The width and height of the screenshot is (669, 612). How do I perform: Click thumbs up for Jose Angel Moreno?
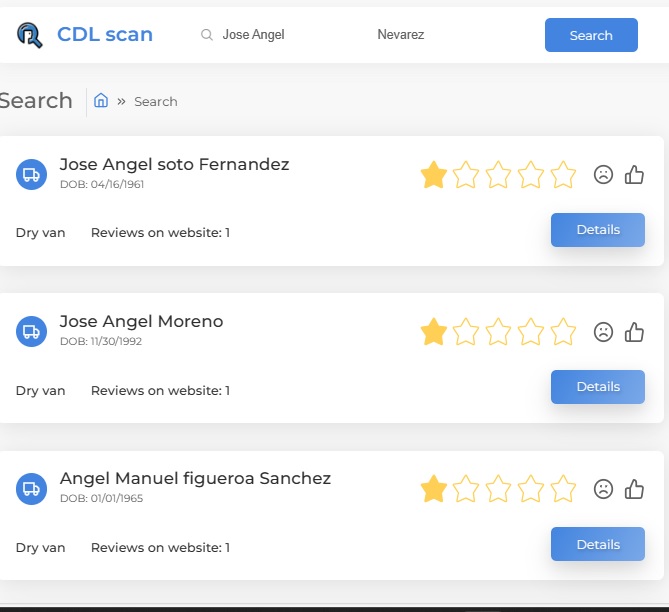point(634,332)
